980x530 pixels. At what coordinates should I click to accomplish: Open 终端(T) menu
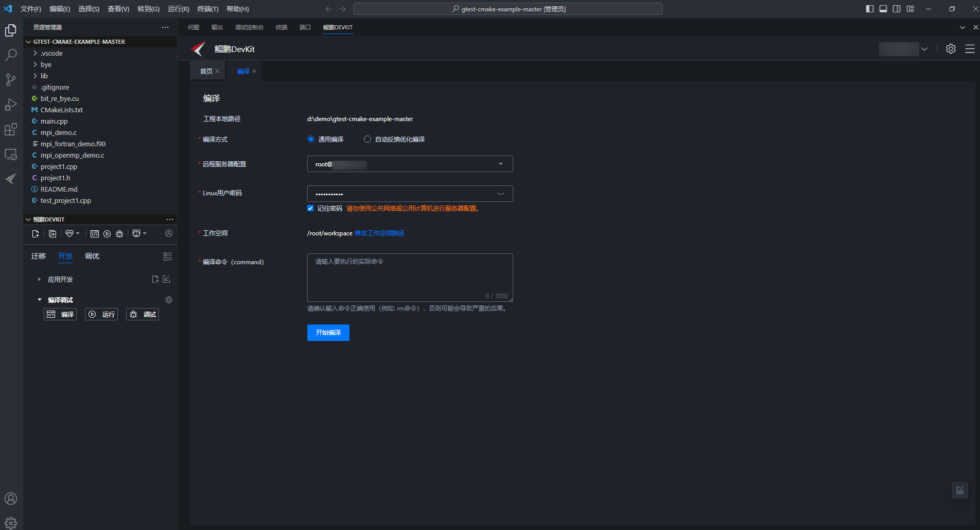[208, 9]
